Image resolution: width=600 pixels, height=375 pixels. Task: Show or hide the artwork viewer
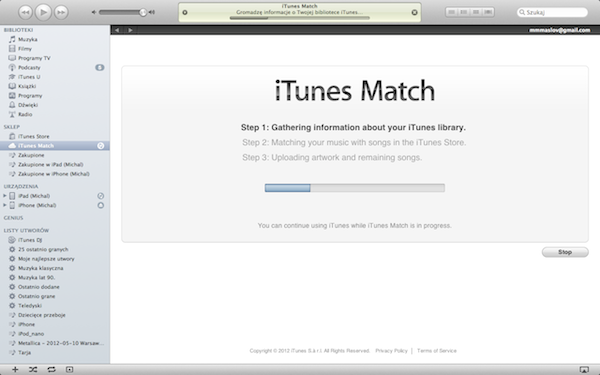click(x=69, y=369)
